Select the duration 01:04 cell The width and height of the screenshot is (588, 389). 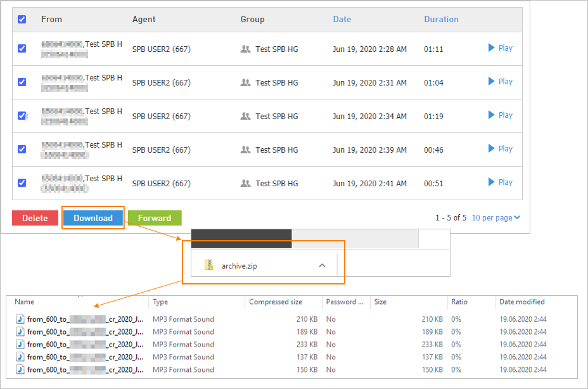(433, 82)
